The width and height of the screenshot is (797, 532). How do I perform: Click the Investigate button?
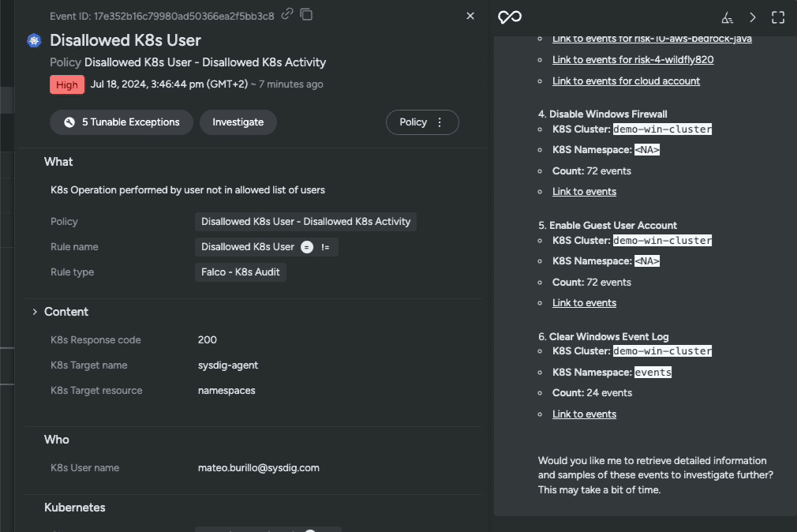point(238,122)
